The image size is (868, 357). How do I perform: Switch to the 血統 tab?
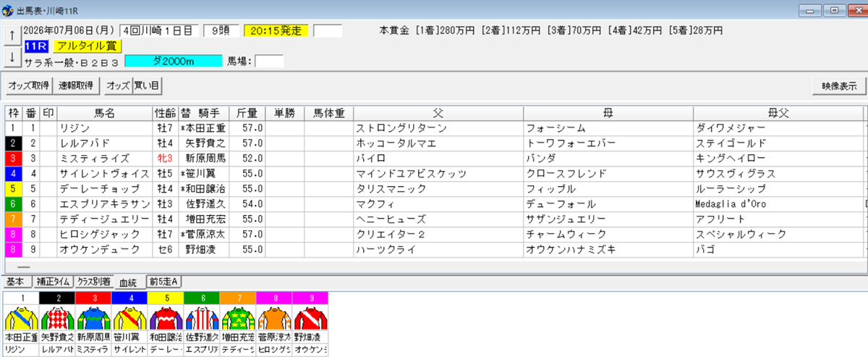click(x=129, y=282)
